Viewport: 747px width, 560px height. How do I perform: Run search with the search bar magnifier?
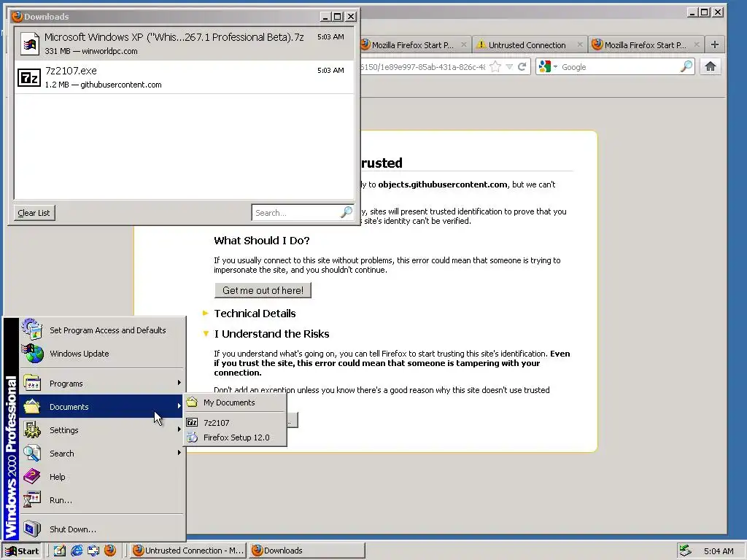[x=686, y=66]
